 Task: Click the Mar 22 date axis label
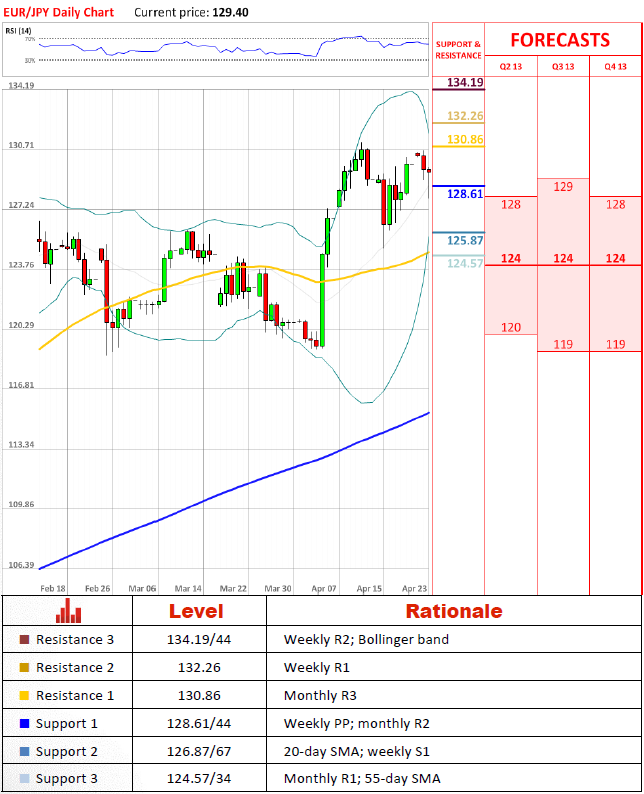[x=233, y=588]
